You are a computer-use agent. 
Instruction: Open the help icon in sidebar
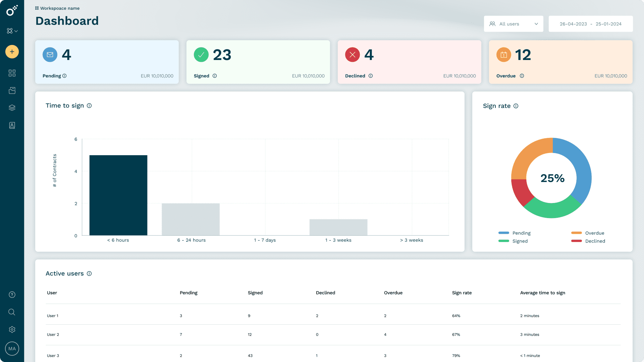pyautogui.click(x=12, y=294)
